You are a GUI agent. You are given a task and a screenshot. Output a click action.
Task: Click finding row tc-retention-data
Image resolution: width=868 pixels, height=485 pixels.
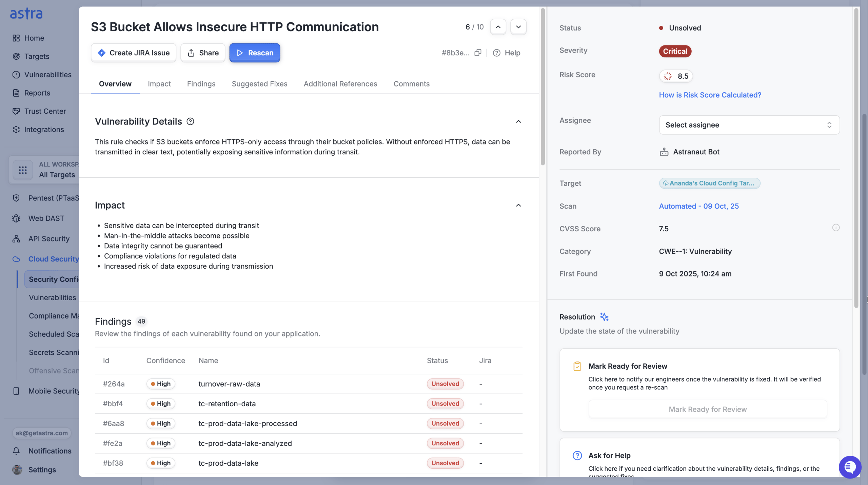tap(309, 404)
